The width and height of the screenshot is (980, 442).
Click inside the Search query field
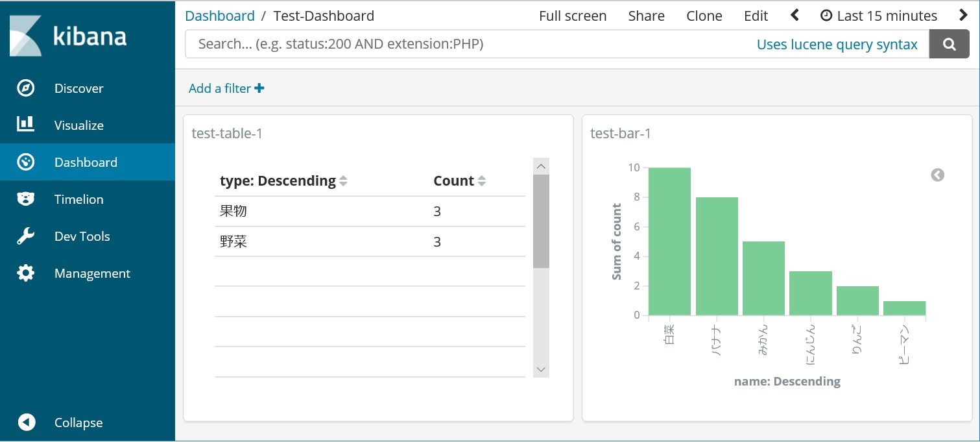pos(454,43)
